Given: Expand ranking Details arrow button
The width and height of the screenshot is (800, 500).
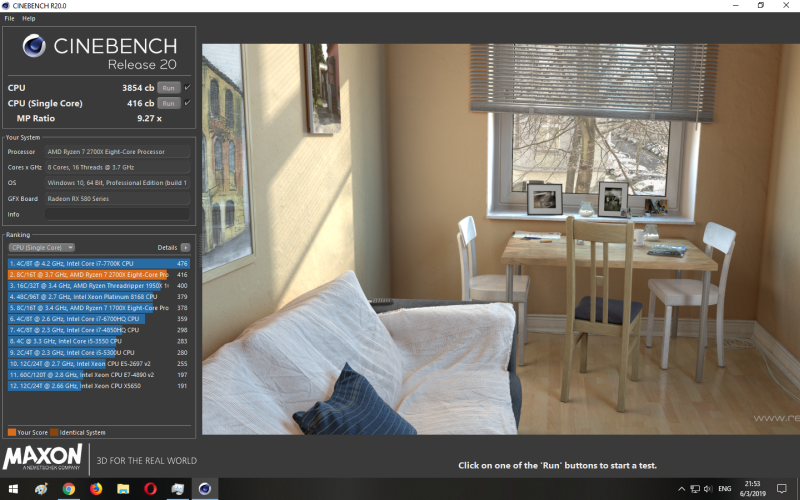Looking at the screenshot, I should pos(185,247).
